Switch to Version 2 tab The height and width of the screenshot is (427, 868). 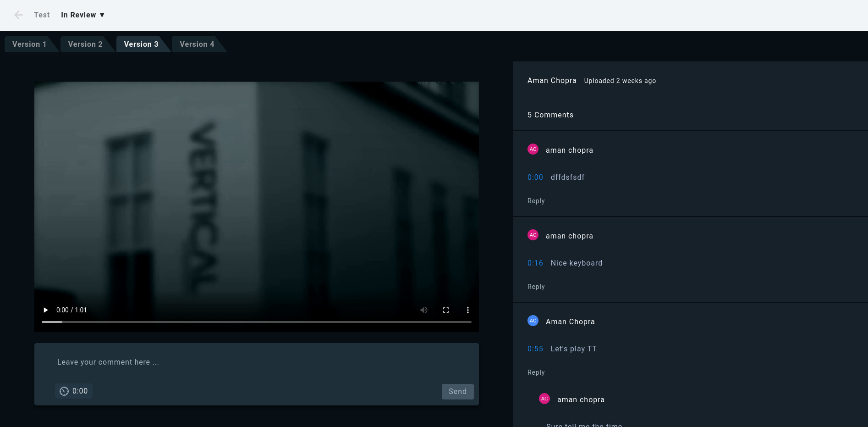(85, 44)
